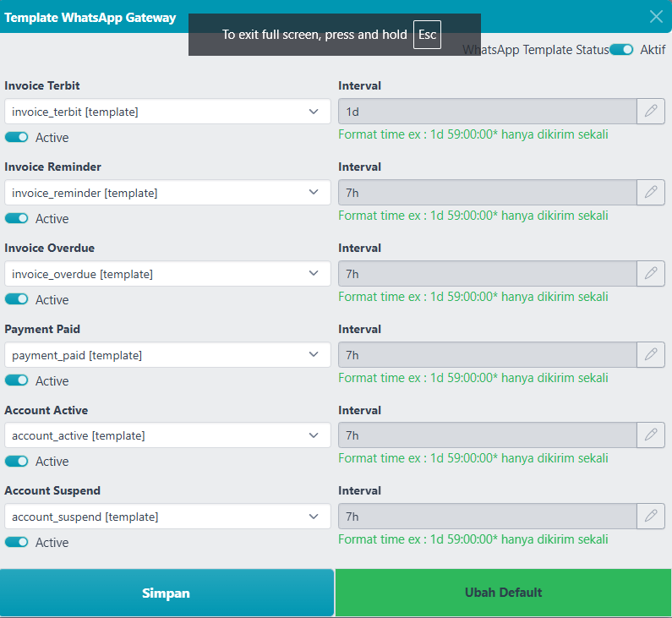Screen dimensions: 672x618
Task: Toggle Active switch under Payment Paid
Action: [x=17, y=380]
